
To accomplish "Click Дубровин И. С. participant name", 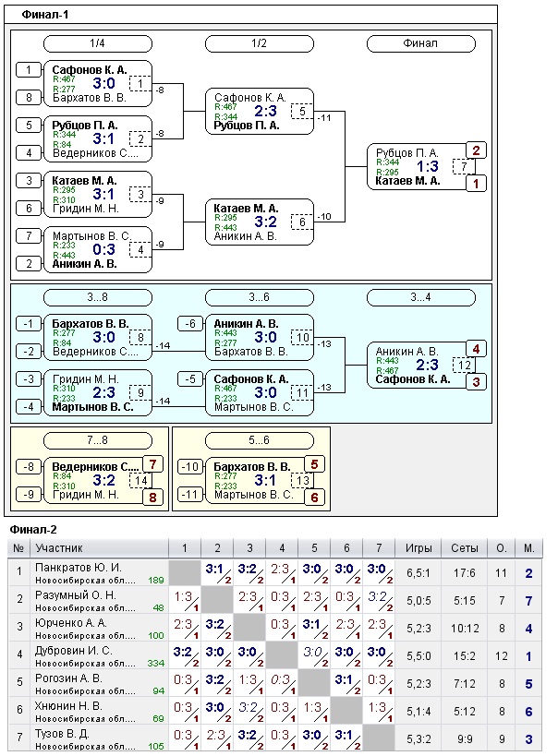I will tap(72, 651).
